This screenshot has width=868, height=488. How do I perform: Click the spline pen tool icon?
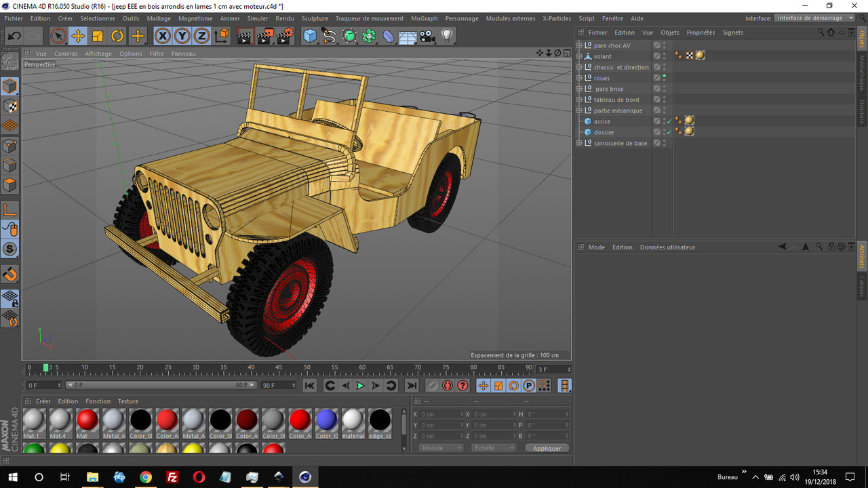(x=330, y=36)
